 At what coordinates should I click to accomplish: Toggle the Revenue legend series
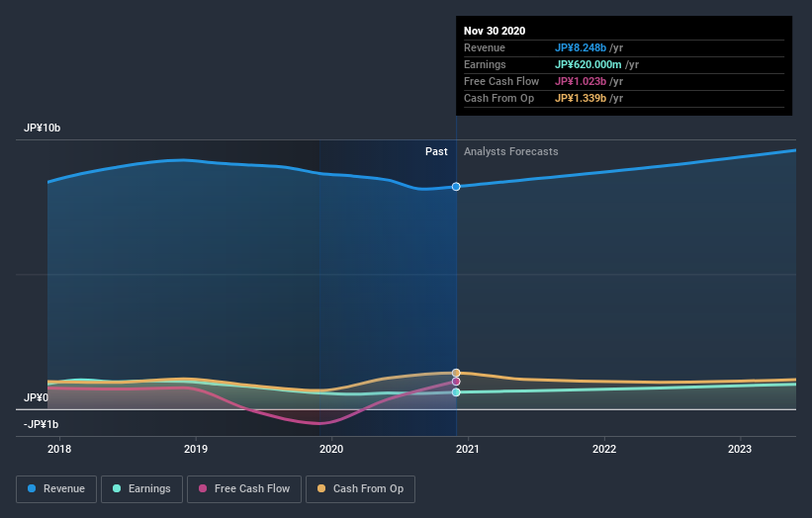(x=56, y=489)
